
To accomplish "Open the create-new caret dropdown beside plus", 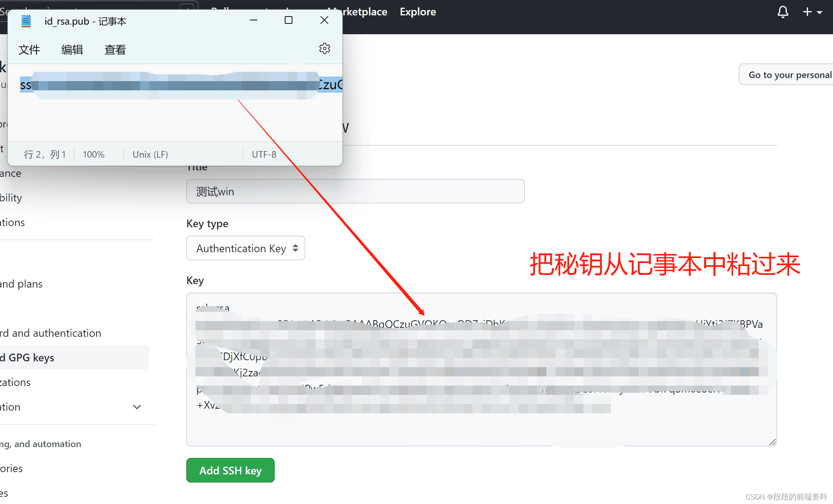I will [820, 12].
